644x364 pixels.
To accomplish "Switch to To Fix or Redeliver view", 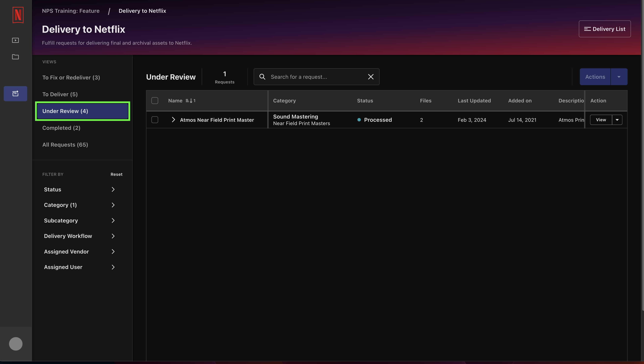I will (x=71, y=78).
